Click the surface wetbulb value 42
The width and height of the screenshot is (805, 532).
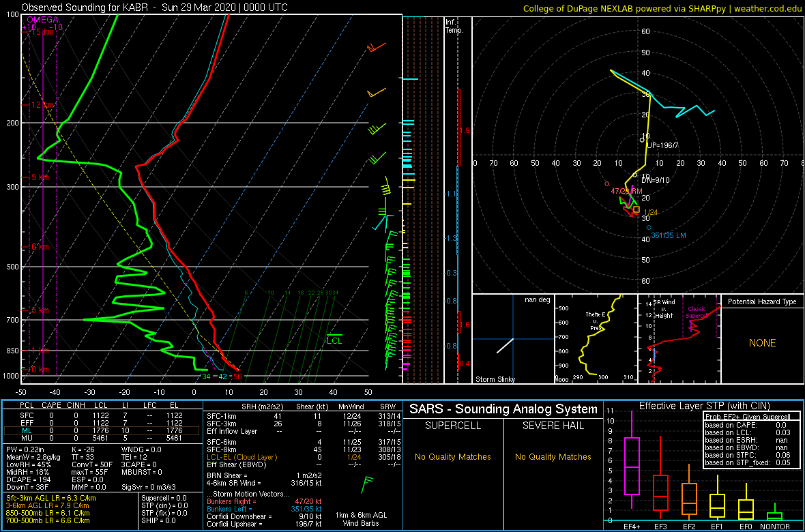(223, 377)
